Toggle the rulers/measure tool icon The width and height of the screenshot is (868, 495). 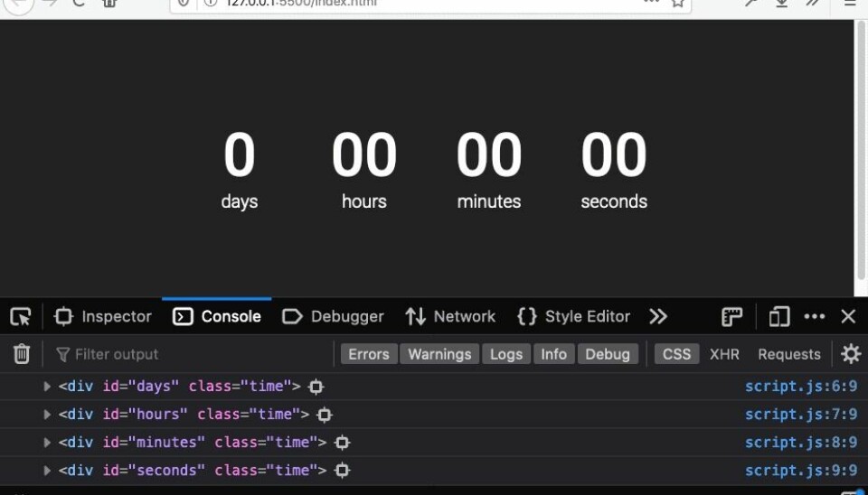pos(731,317)
